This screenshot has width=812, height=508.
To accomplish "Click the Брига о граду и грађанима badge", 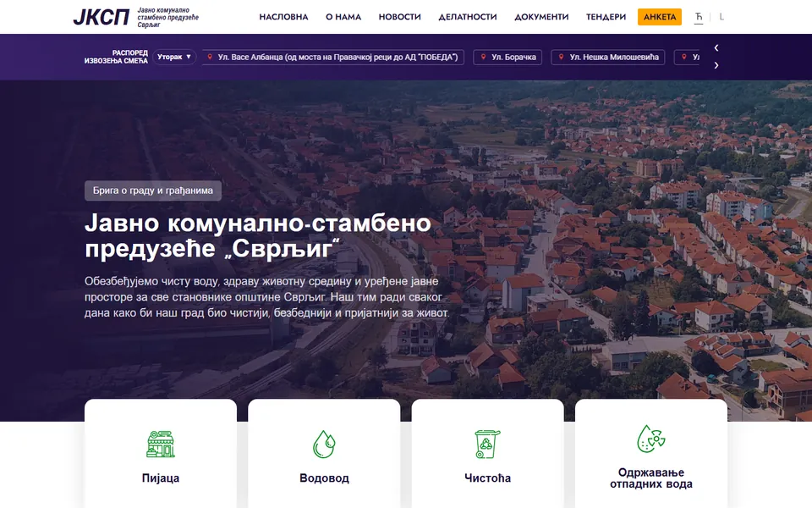I will coord(153,190).
